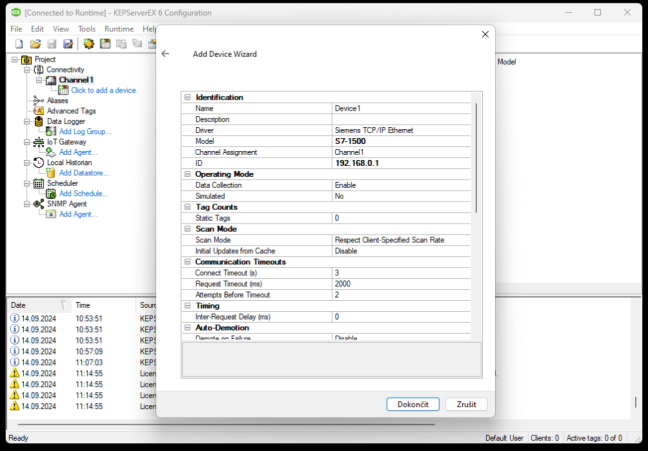Click the ID field showing 192.168.0.1

pyautogui.click(x=401, y=163)
